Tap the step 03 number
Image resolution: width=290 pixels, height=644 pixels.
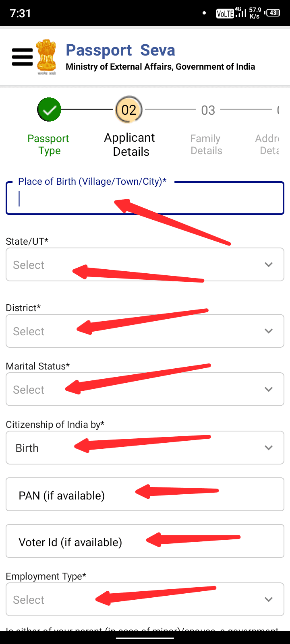[x=208, y=110]
